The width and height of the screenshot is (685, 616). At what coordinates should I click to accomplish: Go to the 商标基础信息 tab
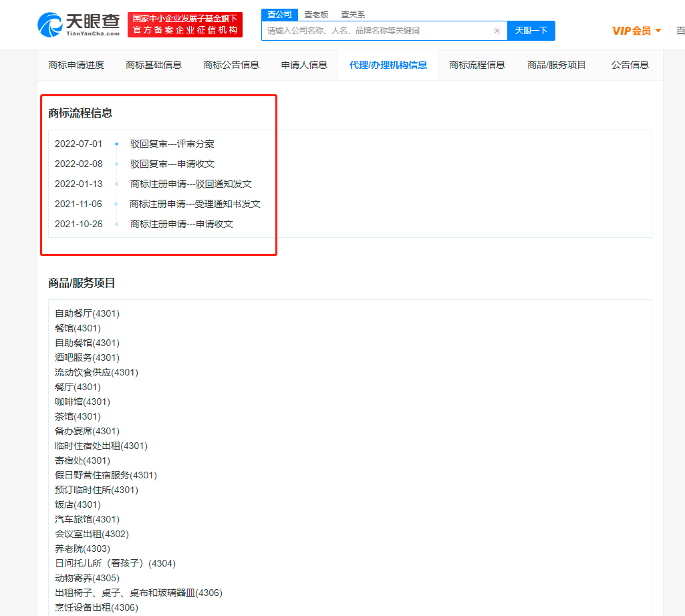(154, 65)
